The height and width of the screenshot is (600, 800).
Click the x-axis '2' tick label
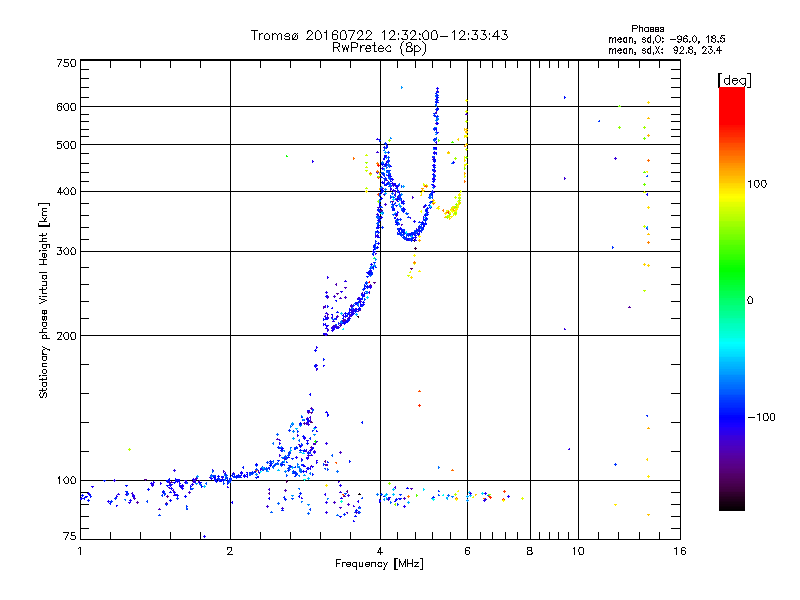[x=230, y=551]
